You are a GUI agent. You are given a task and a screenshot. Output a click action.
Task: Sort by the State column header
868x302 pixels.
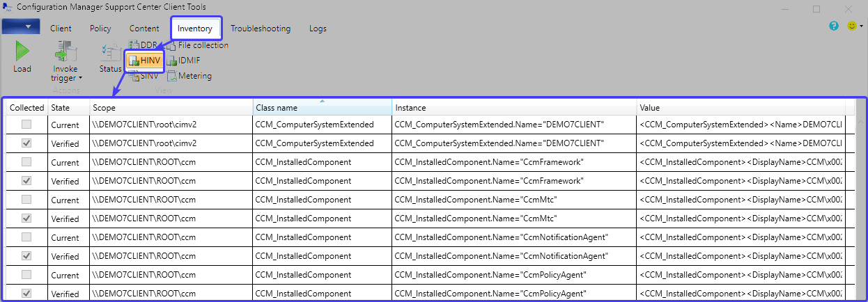(68, 108)
